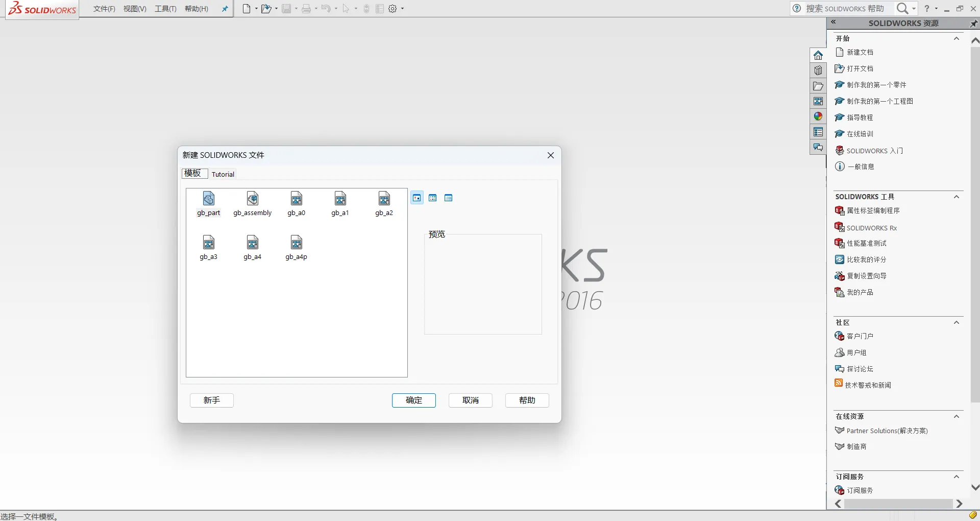Close the 新建 SOLIDWORKS 文件 dialog

tap(551, 155)
